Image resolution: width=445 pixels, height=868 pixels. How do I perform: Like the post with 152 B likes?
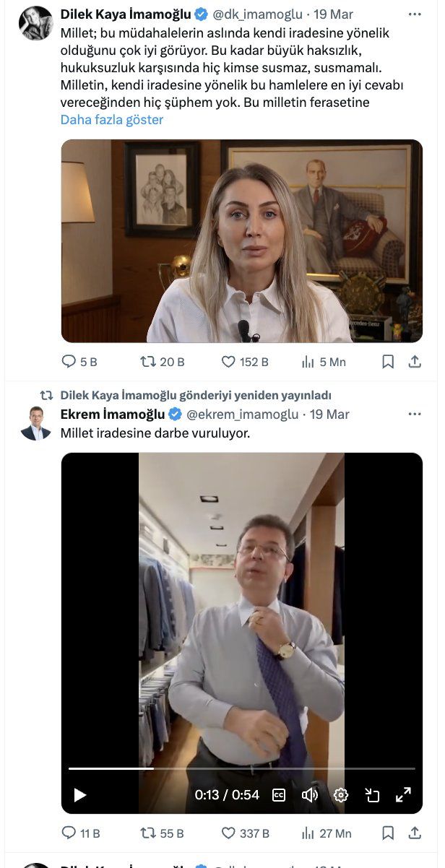click(x=228, y=362)
